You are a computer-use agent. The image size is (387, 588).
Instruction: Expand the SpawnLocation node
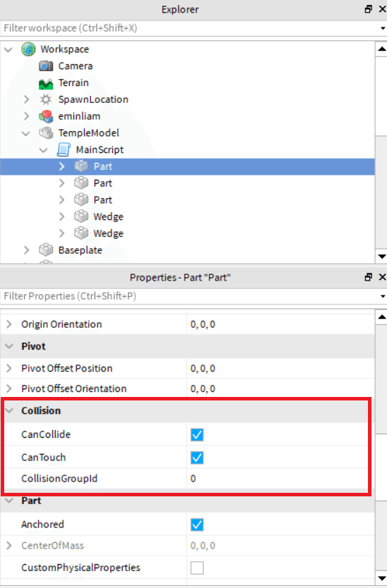coord(26,99)
